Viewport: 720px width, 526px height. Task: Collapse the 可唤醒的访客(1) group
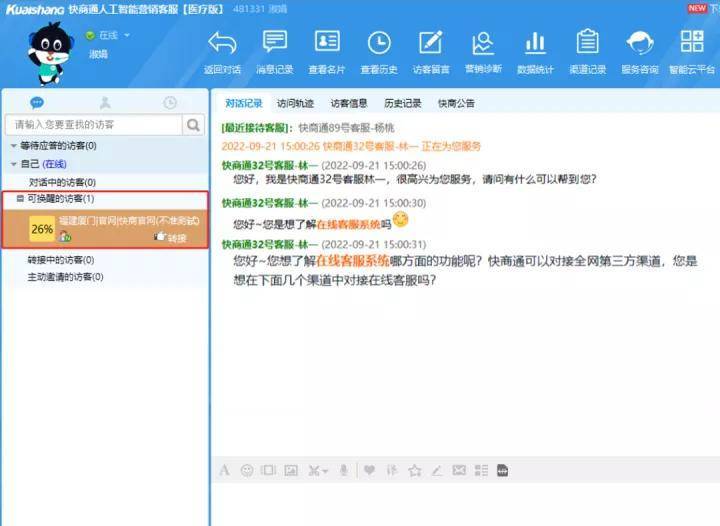coord(20,199)
